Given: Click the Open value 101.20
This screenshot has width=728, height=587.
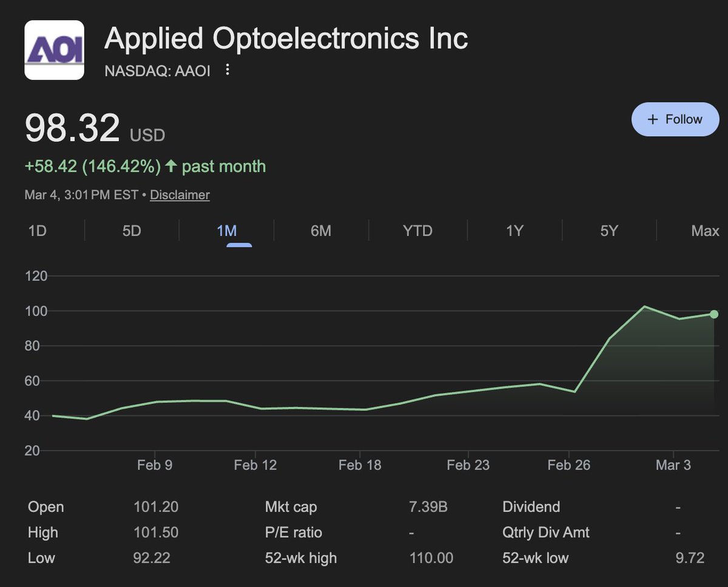Looking at the screenshot, I should [x=156, y=507].
